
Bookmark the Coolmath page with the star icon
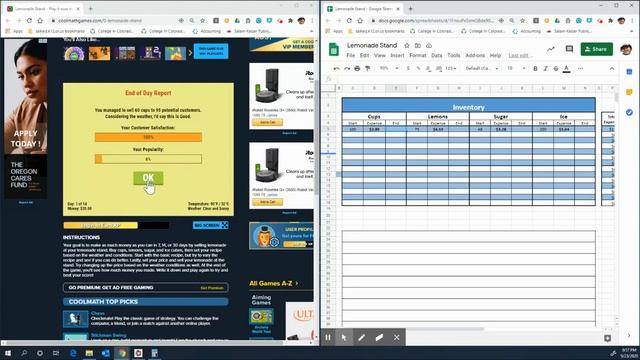(202, 20)
